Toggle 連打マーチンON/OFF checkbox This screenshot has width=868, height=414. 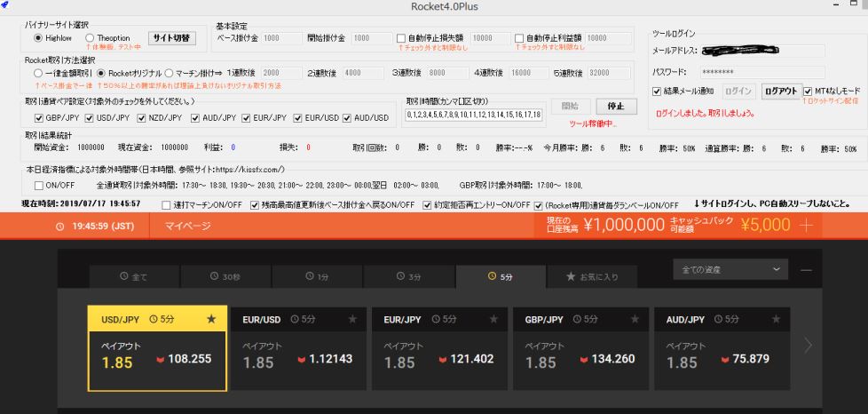(166, 205)
